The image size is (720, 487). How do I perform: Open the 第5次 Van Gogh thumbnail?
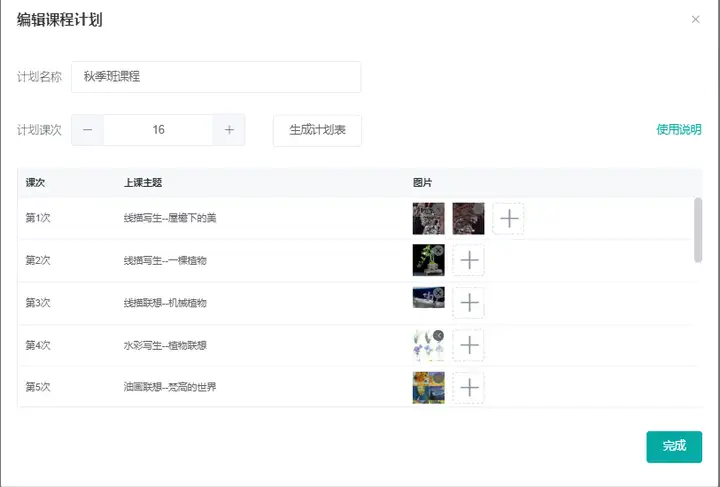[x=428, y=387]
